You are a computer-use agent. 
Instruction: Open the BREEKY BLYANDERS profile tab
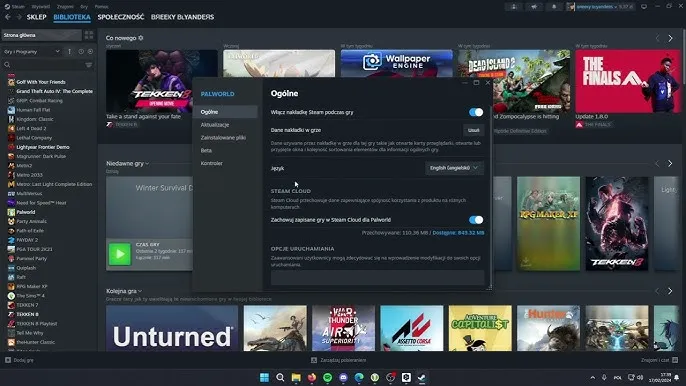point(182,17)
